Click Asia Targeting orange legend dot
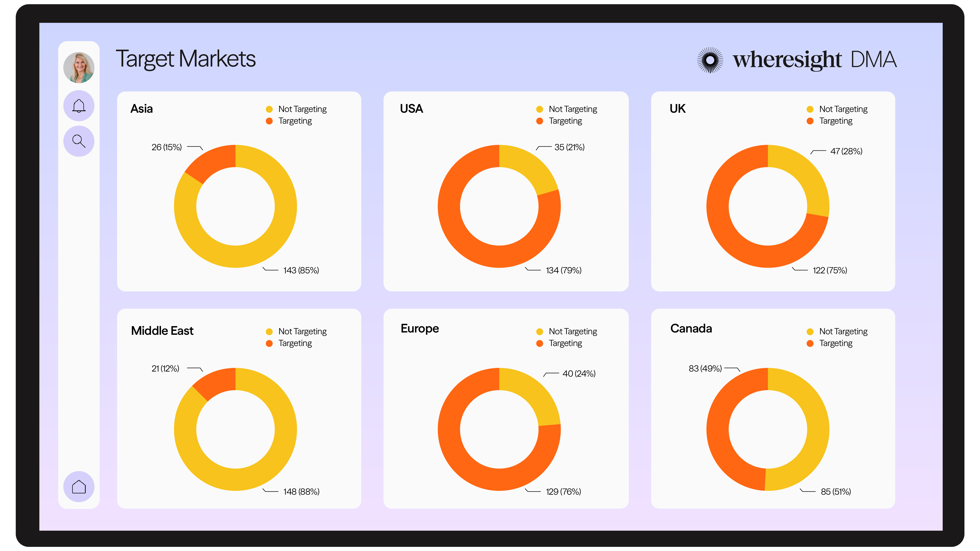Screen dimensions: 980x551 (x=269, y=121)
